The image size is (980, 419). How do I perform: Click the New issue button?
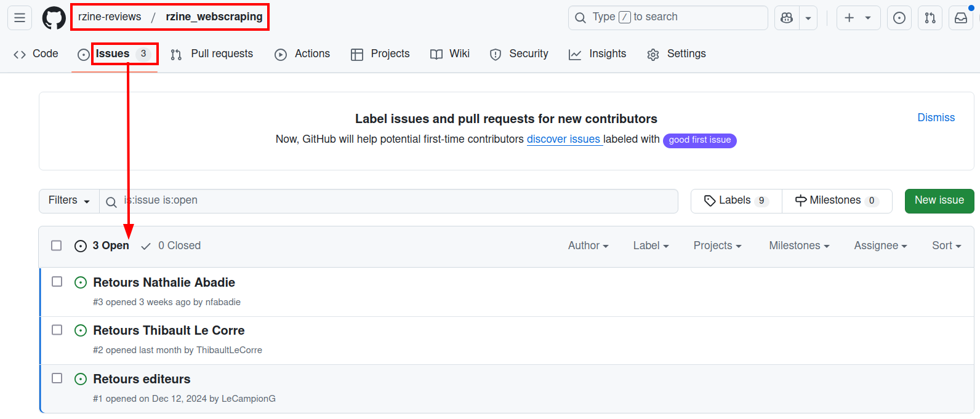pyautogui.click(x=939, y=201)
